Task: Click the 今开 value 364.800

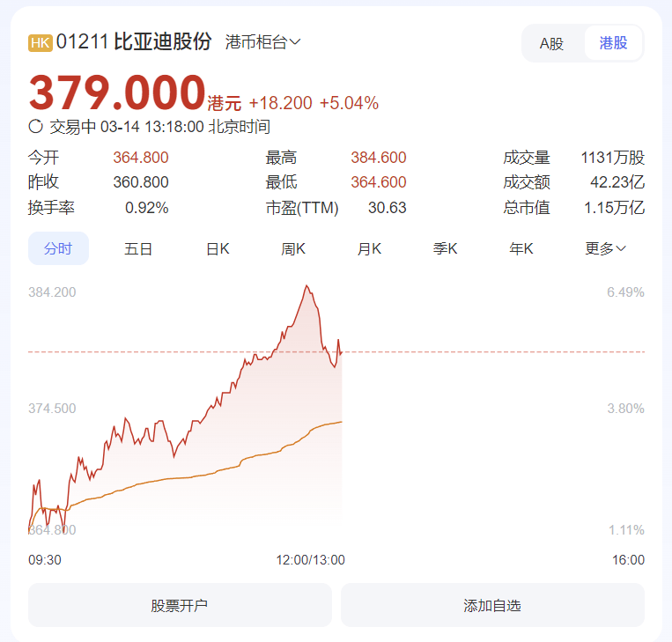Action: click(x=141, y=158)
